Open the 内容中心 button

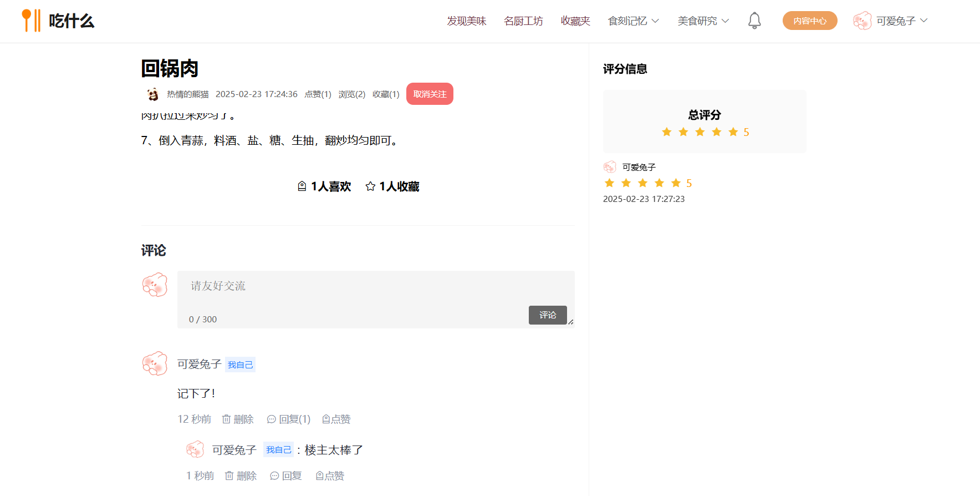click(810, 21)
